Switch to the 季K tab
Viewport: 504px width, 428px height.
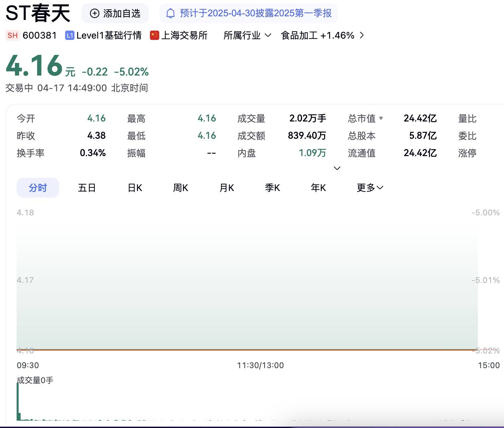[x=272, y=188]
